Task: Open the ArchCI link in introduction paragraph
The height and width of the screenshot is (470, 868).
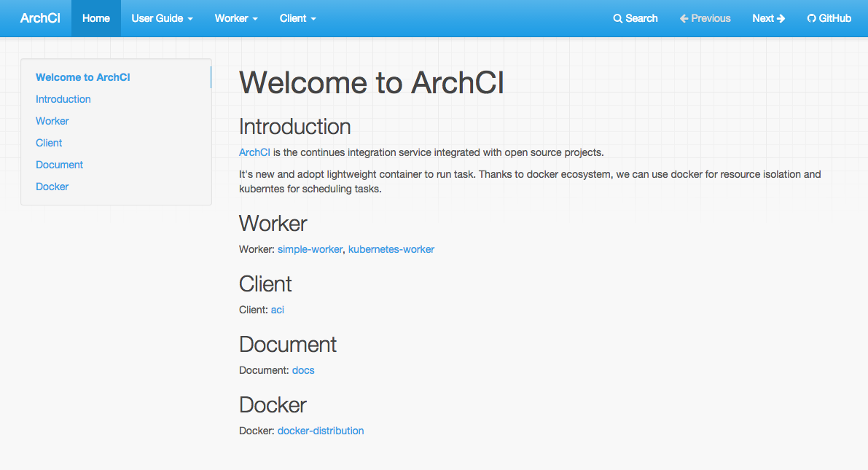Action: click(x=254, y=152)
